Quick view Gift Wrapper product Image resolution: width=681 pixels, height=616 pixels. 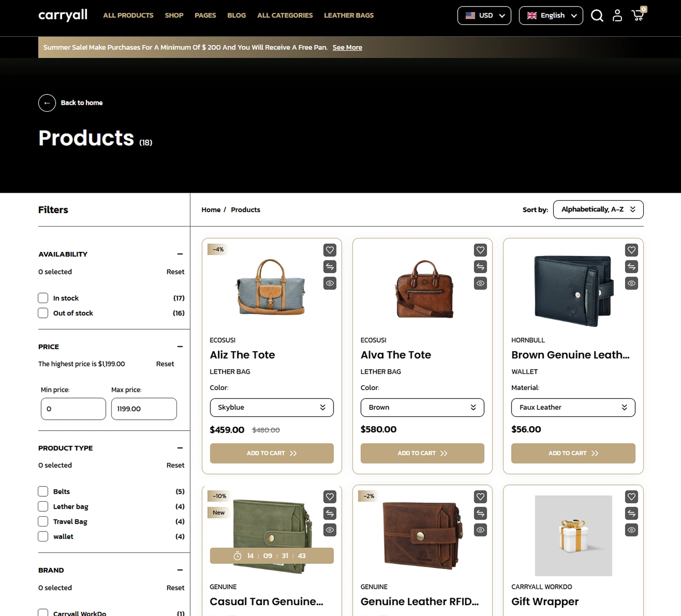[631, 530]
